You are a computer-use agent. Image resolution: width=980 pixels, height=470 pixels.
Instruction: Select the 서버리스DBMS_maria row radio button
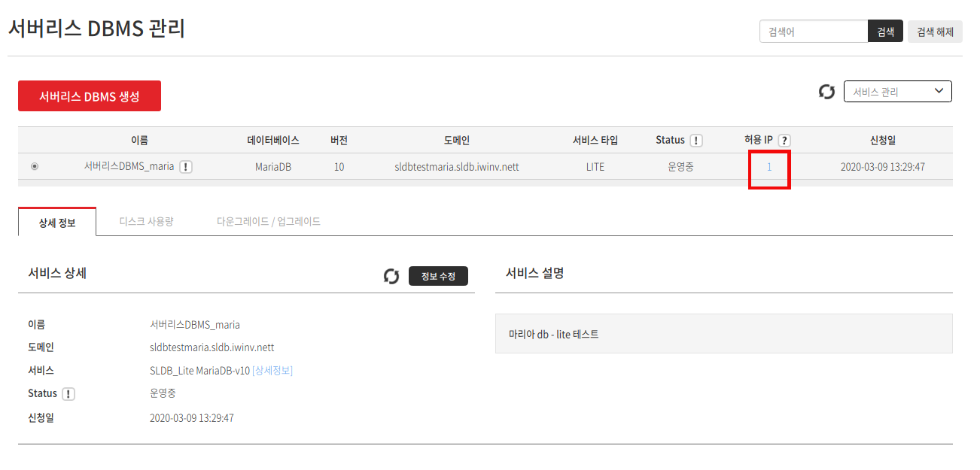tap(35, 167)
